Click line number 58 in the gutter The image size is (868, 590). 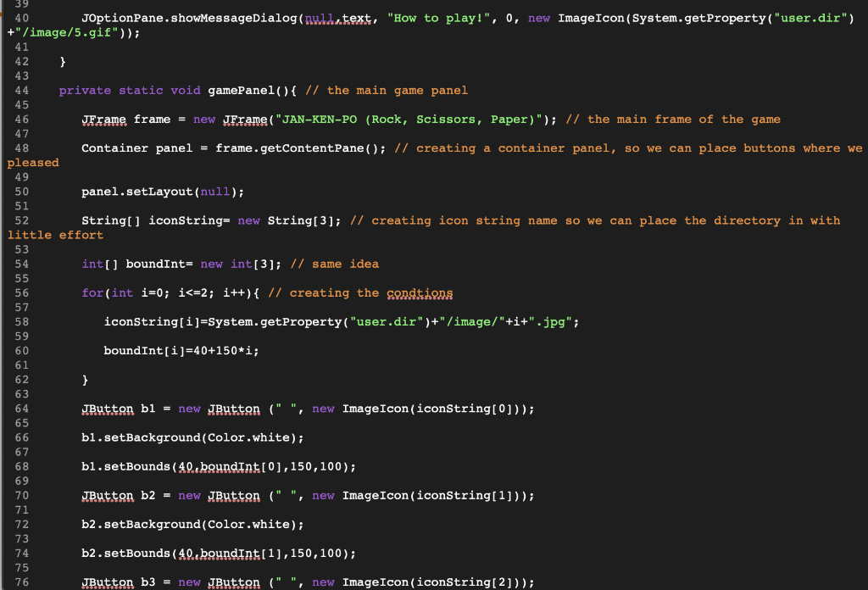tap(21, 321)
